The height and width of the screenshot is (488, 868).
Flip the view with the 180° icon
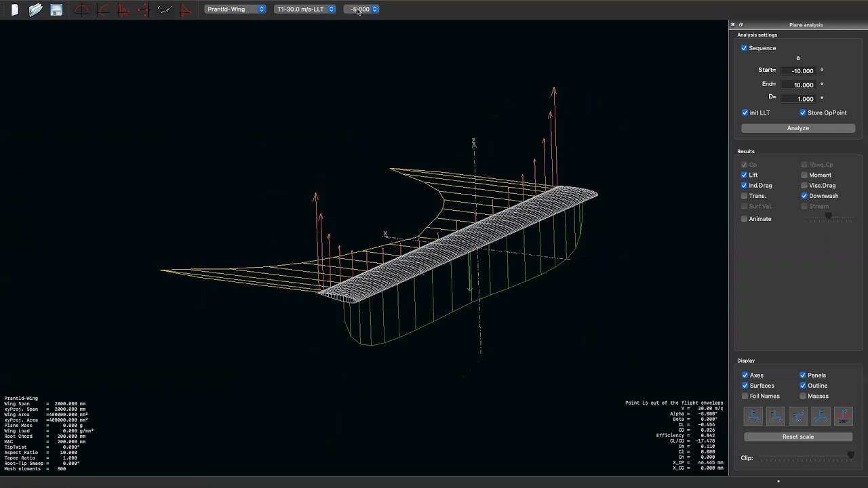(843, 416)
